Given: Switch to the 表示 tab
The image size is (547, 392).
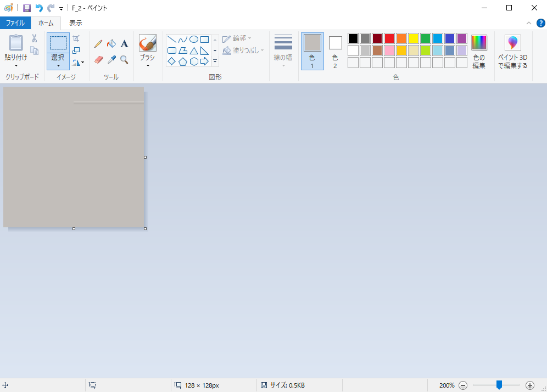Looking at the screenshot, I should coord(76,23).
